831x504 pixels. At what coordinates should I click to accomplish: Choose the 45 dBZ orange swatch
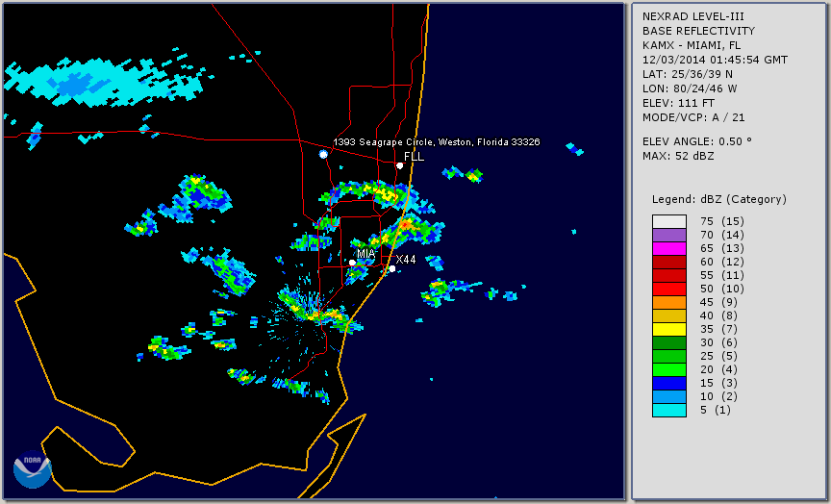tap(669, 303)
